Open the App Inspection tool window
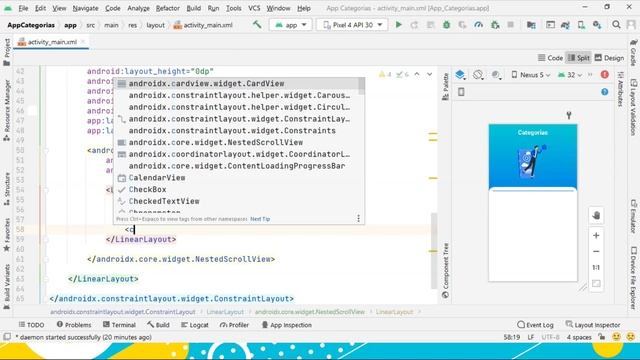The width and height of the screenshot is (640, 360). coord(287,325)
